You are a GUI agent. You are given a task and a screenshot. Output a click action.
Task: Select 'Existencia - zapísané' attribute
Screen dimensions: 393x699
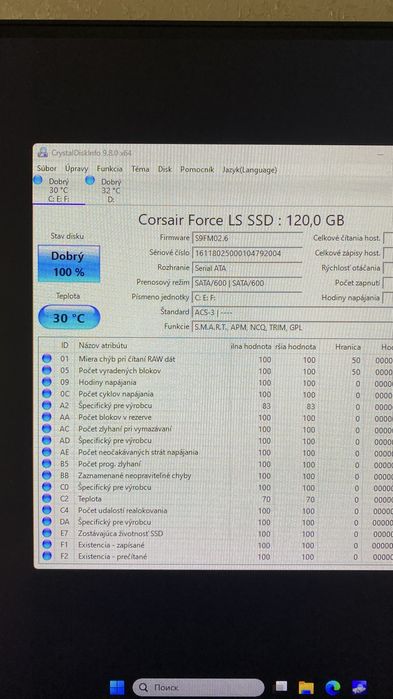click(x=111, y=545)
